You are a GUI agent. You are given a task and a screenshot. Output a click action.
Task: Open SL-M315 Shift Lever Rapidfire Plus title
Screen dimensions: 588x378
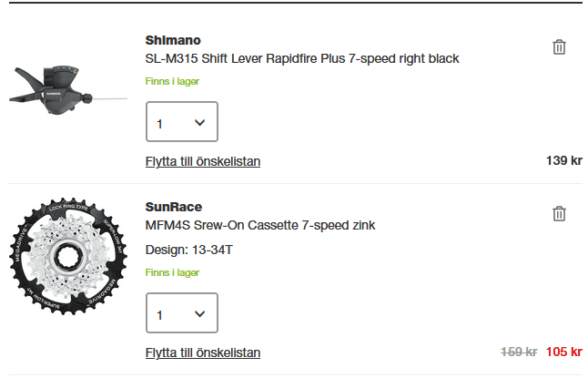pyautogui.click(x=302, y=58)
